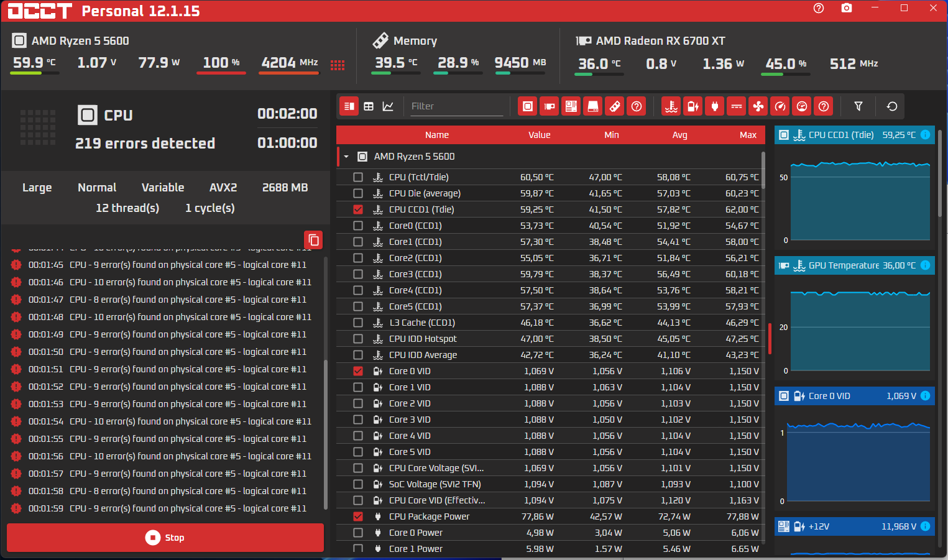Click the CPU Core Voltage (SVI... row name

(x=436, y=468)
